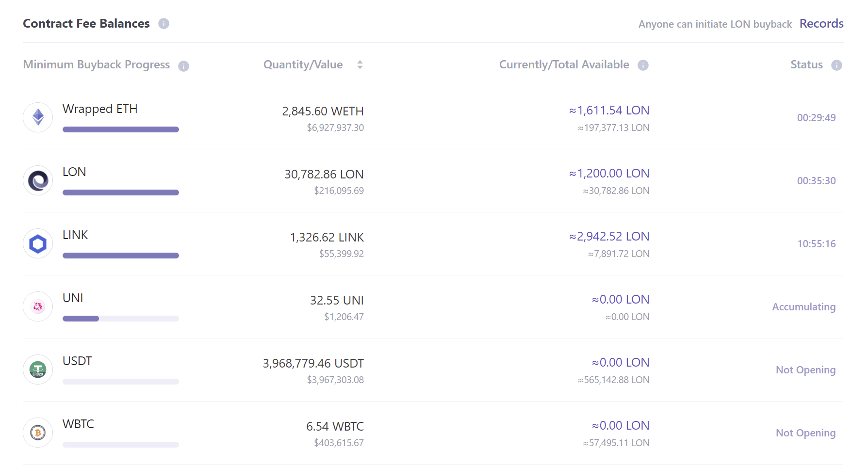This screenshot has height=466, width=868.
Task: Click USDT empty progress bar
Action: [x=121, y=382]
